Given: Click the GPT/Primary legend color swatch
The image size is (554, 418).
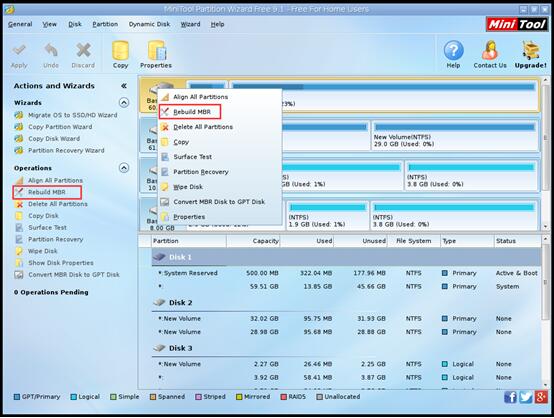Looking at the screenshot, I should coord(17,397).
